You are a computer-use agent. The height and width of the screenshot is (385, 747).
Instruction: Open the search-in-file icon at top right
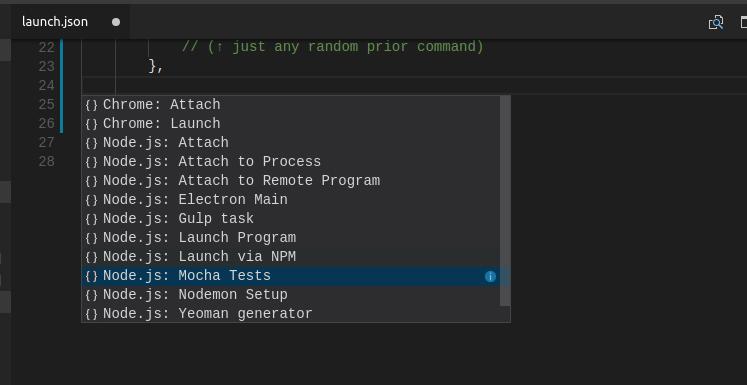(x=716, y=22)
